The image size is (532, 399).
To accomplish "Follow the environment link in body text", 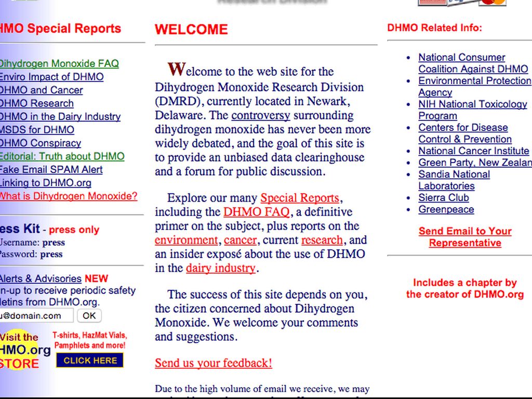I will pyautogui.click(x=187, y=240).
